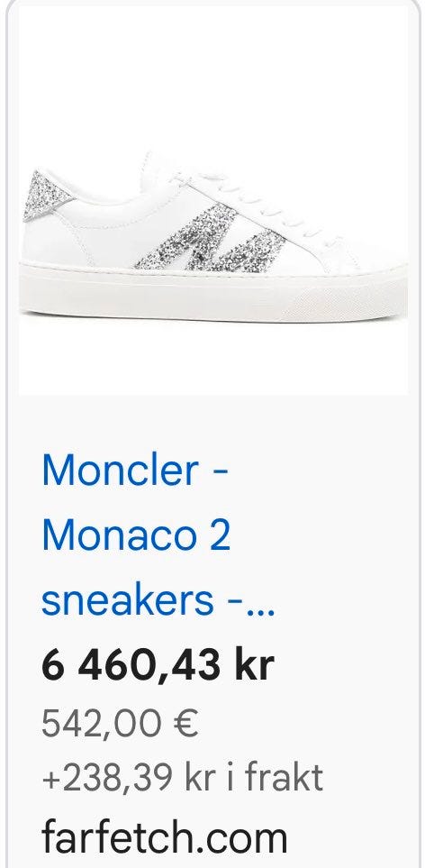Screen dimensions: 425x868
Task: Visit the farfetch.com store name
Action: [165, 837]
